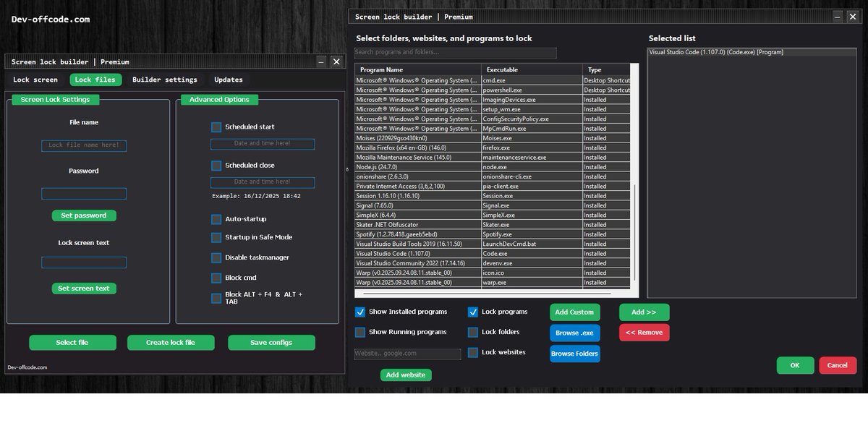This screenshot has width=868, height=444.
Task: Sort by Type column header
Action: coord(606,69)
